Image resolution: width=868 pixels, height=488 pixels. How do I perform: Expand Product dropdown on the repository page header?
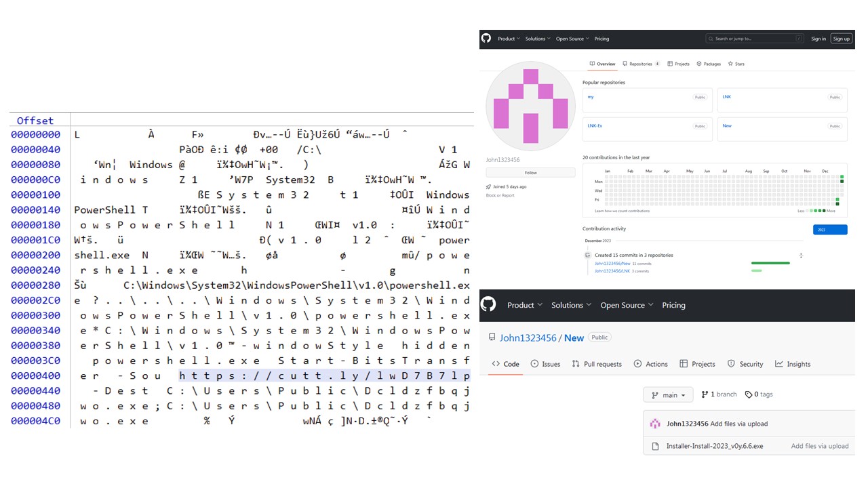(525, 305)
